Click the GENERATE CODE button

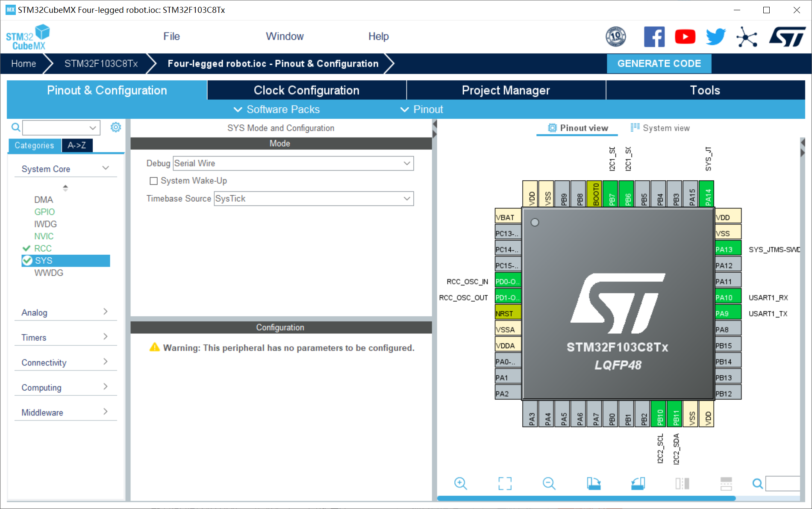click(x=659, y=64)
